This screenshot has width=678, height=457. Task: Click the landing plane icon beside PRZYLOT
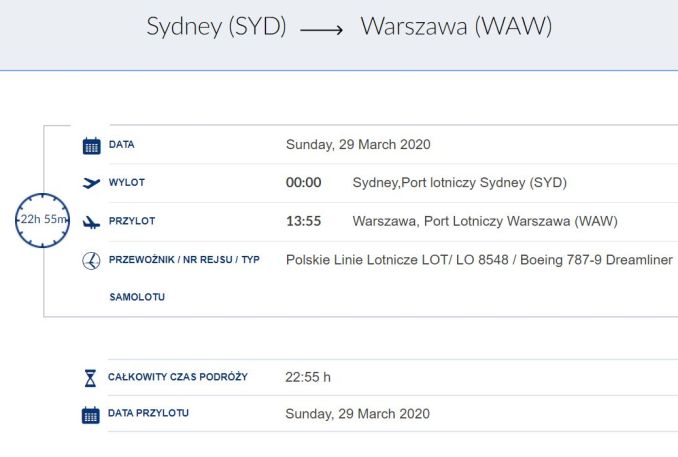91,222
